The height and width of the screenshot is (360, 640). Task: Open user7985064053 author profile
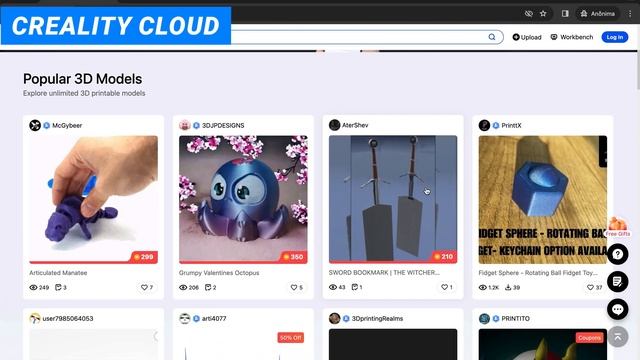(68, 318)
